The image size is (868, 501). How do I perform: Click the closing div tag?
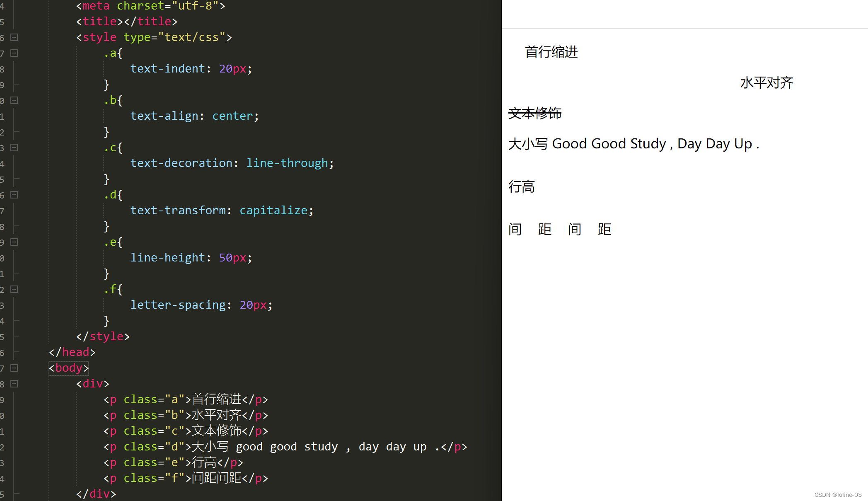pyautogui.click(x=96, y=494)
